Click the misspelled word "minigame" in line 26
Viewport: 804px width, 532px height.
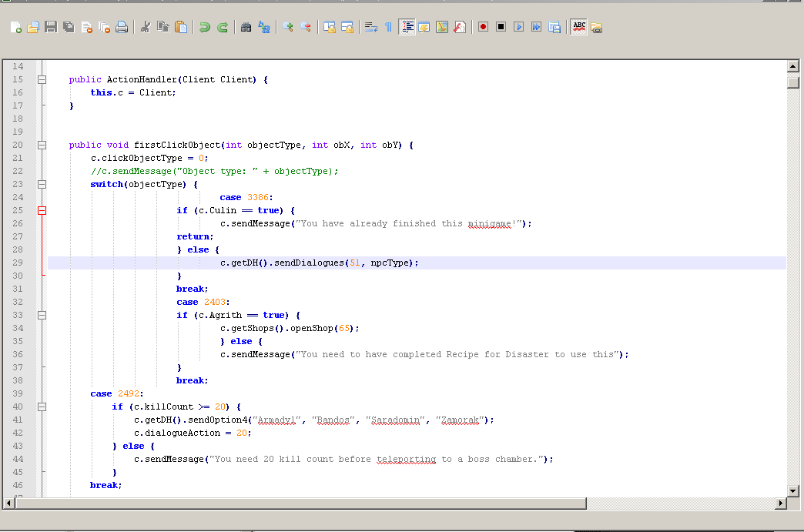click(x=489, y=223)
